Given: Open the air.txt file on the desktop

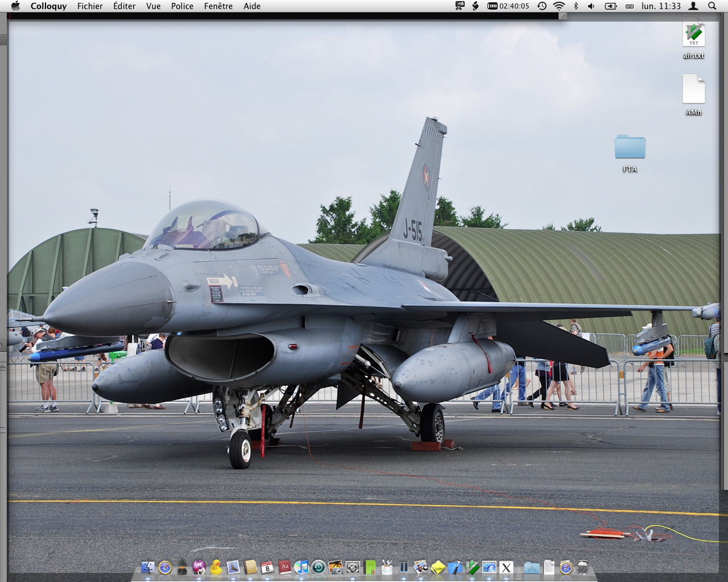Looking at the screenshot, I should pyautogui.click(x=693, y=36).
